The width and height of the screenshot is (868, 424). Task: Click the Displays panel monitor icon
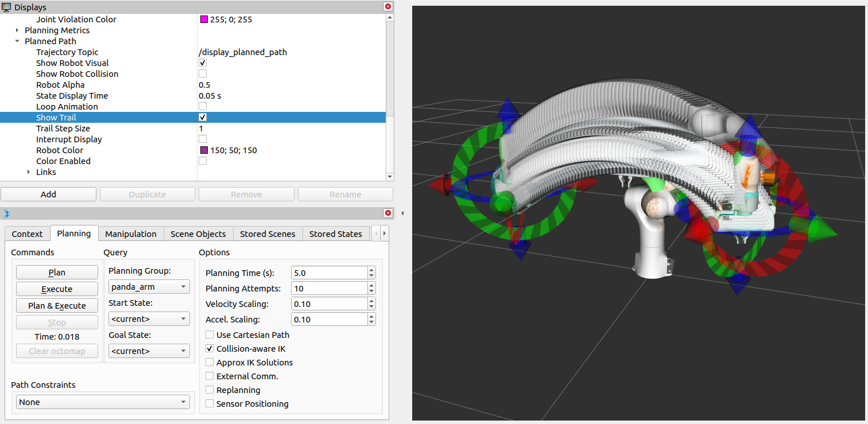click(6, 7)
